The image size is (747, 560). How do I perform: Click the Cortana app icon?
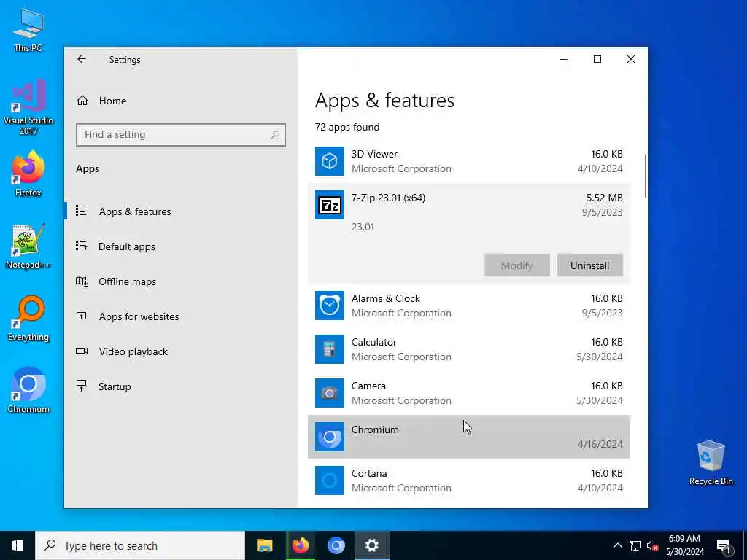click(329, 481)
